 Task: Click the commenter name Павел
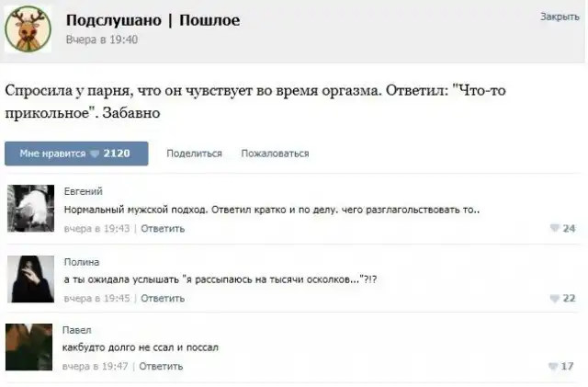(77, 329)
